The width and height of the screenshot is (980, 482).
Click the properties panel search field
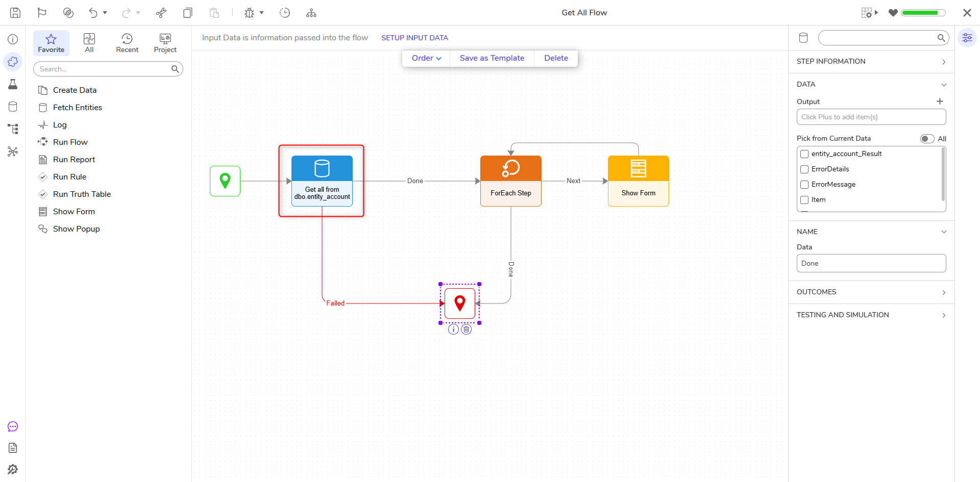coord(884,38)
